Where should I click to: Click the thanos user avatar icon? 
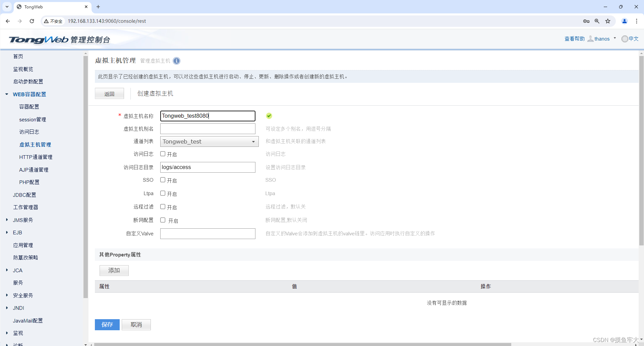click(590, 39)
